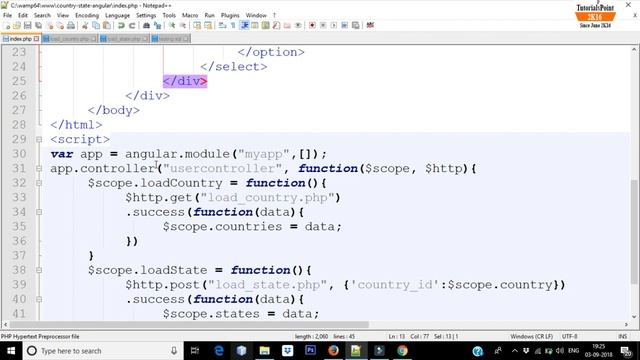Switch to the load_country.php tab
The image size is (640, 360).
click(x=69, y=39)
